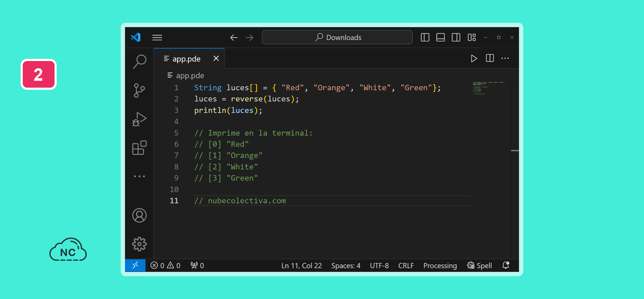Open the hamburger application menu
This screenshot has height=299, width=644.
tap(157, 37)
